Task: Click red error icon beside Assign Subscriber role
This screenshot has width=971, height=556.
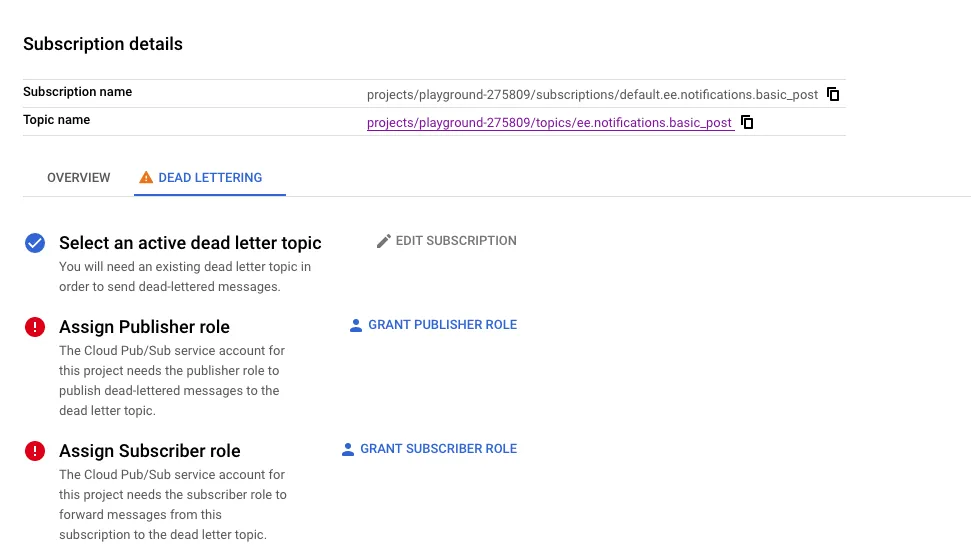Action: (35, 451)
